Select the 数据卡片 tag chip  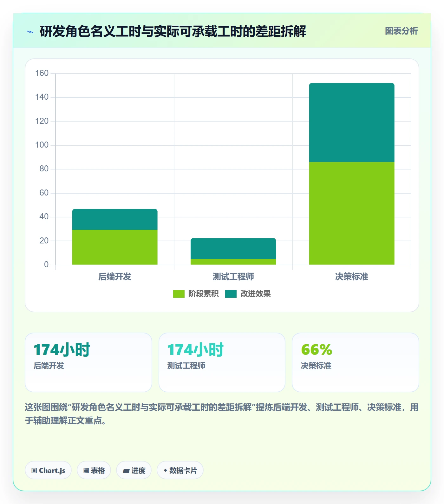[180, 470]
